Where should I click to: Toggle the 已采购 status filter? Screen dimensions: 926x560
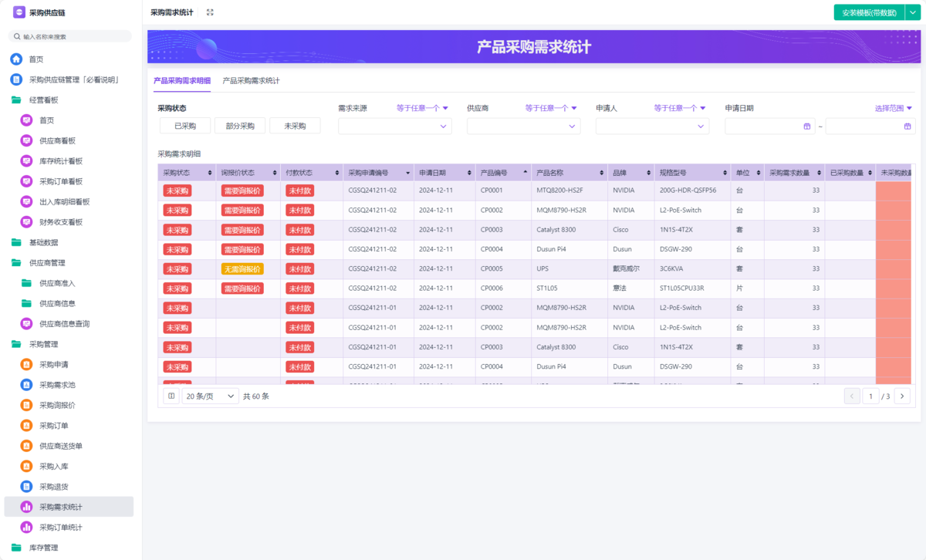click(x=185, y=126)
